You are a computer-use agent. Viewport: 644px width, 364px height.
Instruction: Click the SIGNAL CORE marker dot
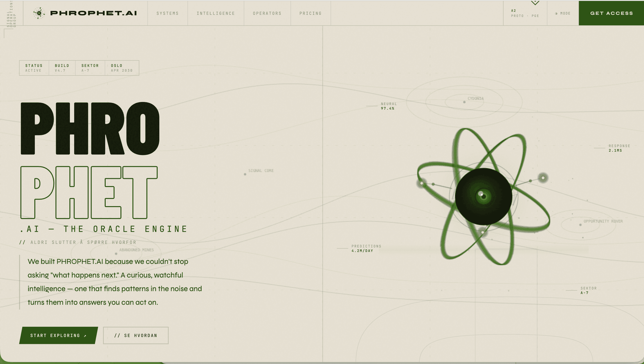[245, 174]
